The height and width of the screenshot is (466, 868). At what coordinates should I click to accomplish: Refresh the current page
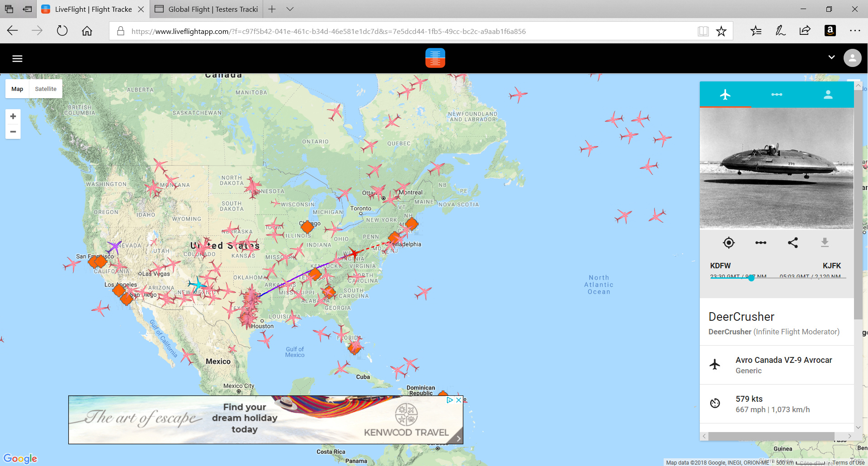click(x=62, y=31)
